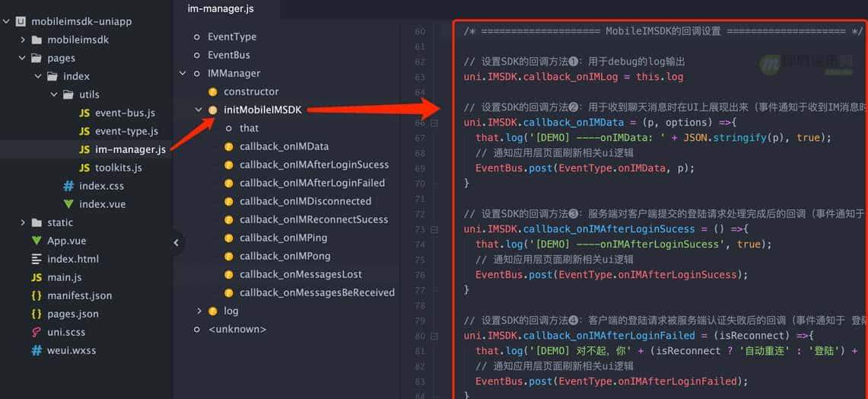
Task: Expand the mobileimsdk folder chevron
Action: pos(23,40)
